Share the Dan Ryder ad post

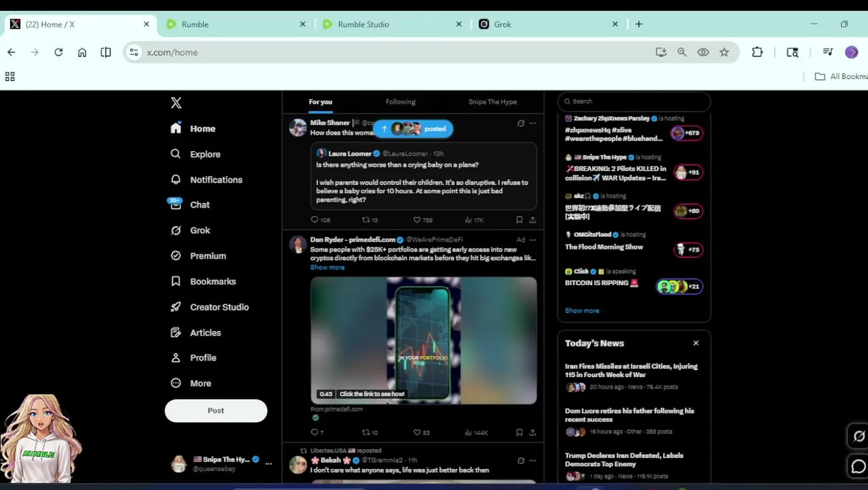(x=532, y=432)
